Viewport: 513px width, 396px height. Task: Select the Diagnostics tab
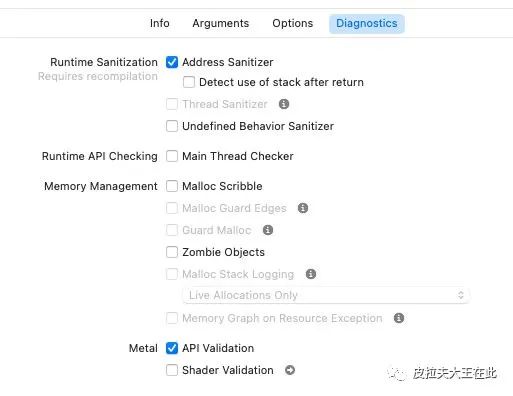(367, 24)
